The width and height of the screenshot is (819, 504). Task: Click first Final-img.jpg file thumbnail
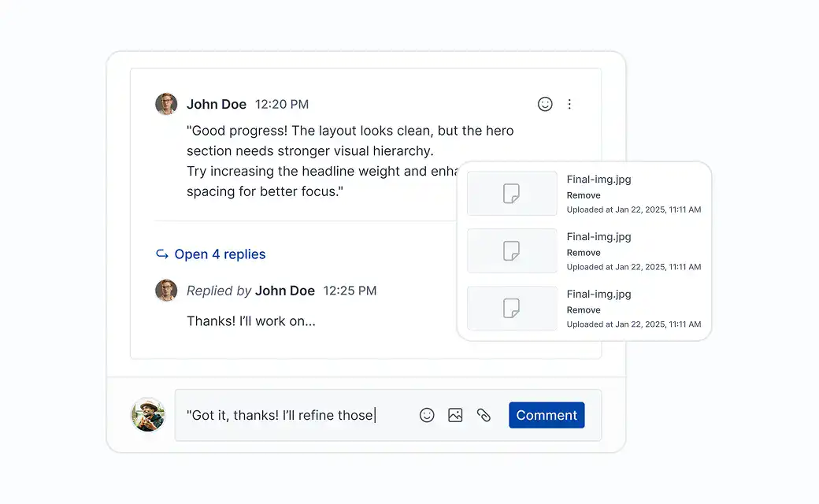pyautogui.click(x=512, y=194)
